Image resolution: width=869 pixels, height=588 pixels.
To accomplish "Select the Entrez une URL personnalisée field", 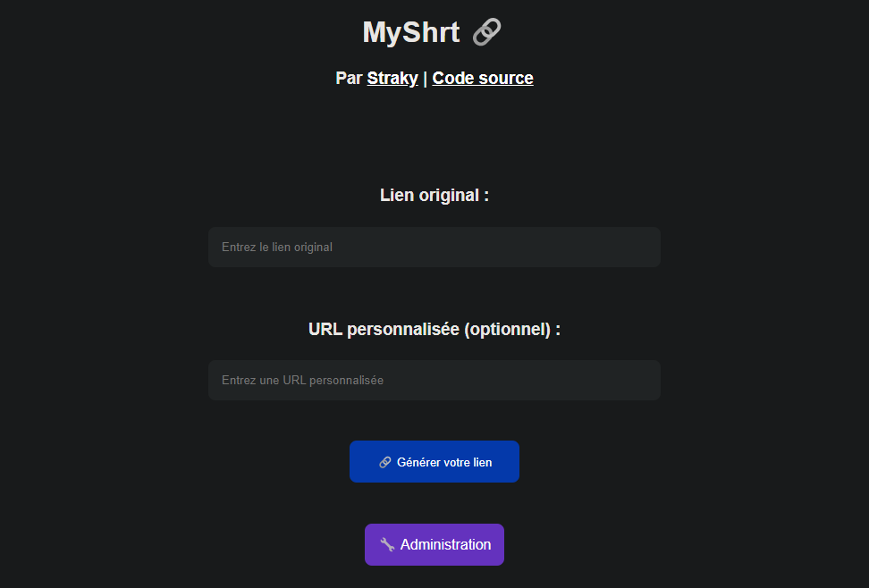I will click(434, 380).
